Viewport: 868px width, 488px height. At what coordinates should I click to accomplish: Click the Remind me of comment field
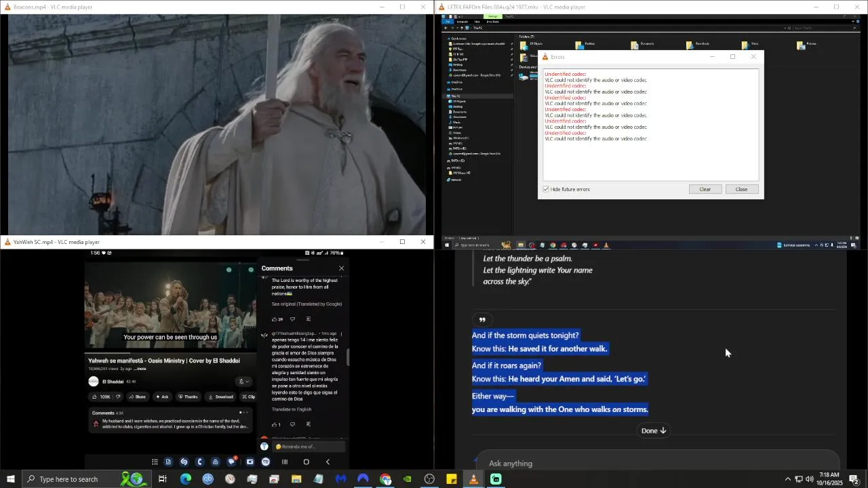(x=310, y=447)
